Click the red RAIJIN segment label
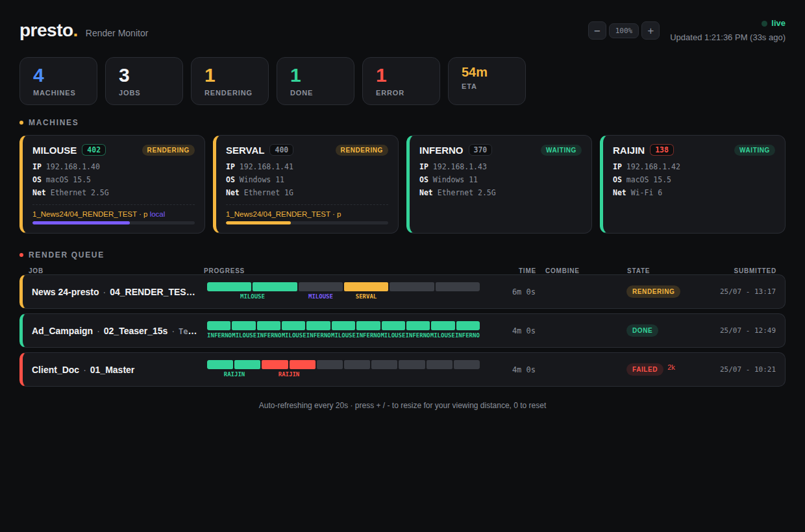805x532 pixels. click(x=289, y=374)
